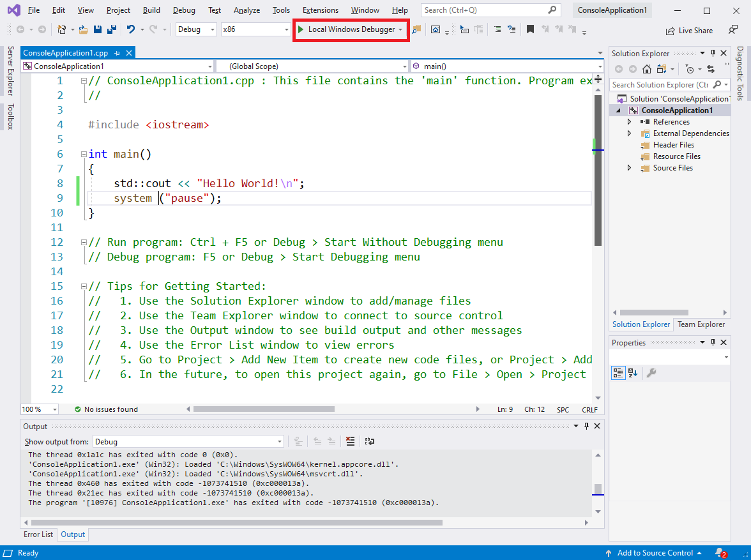This screenshot has width=751, height=560.
Task: Open the Debug solution configuration dropdown
Action: pyautogui.click(x=197, y=29)
